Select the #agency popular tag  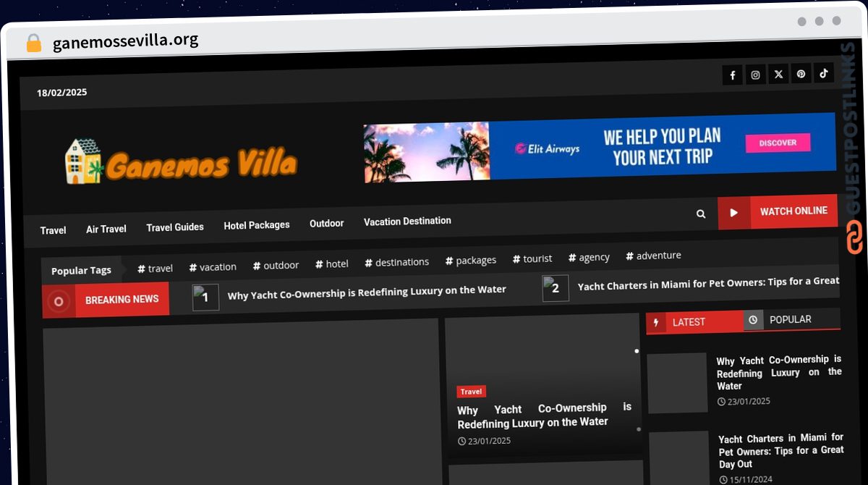click(x=589, y=257)
